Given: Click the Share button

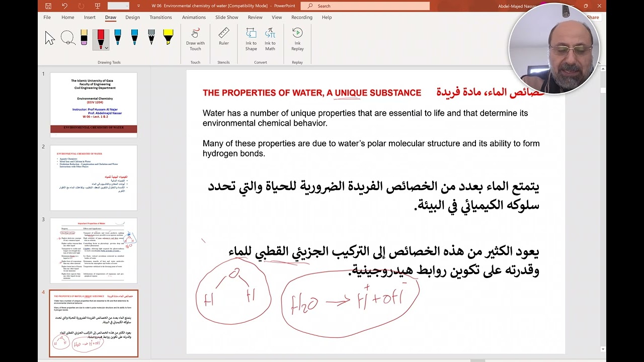Looking at the screenshot, I should (x=593, y=17).
